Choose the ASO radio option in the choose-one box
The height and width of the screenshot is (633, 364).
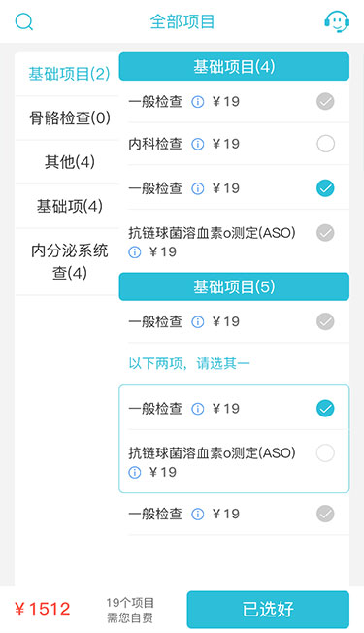point(325,453)
